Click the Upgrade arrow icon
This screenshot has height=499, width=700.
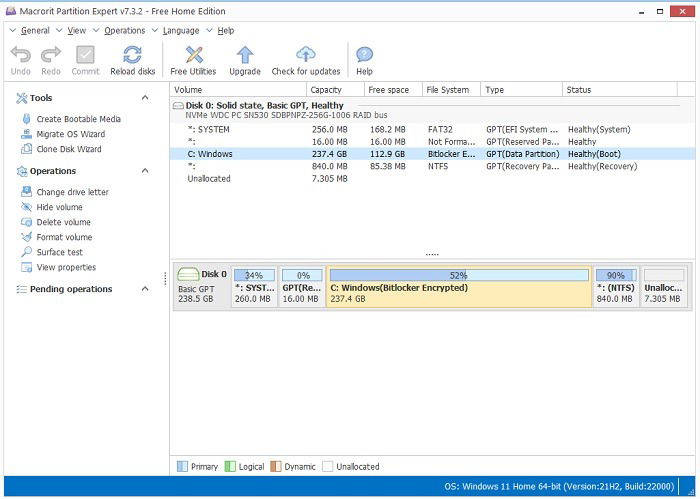(245, 55)
